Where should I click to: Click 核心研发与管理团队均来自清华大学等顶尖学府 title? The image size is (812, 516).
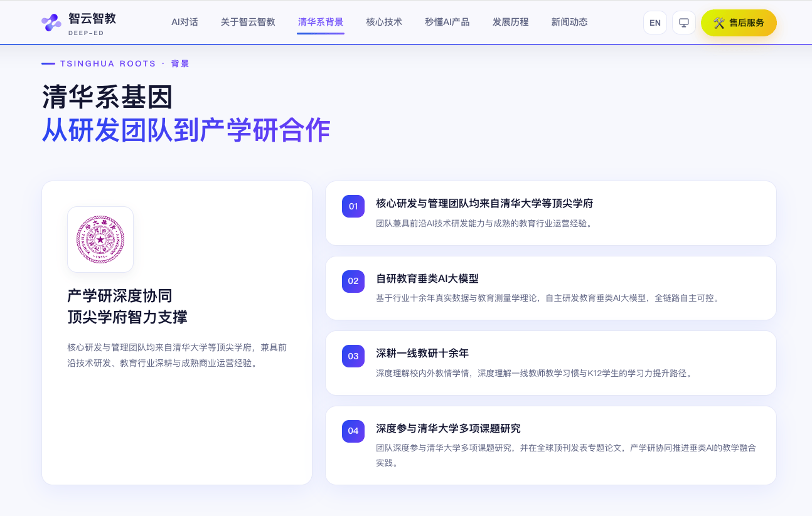point(484,204)
